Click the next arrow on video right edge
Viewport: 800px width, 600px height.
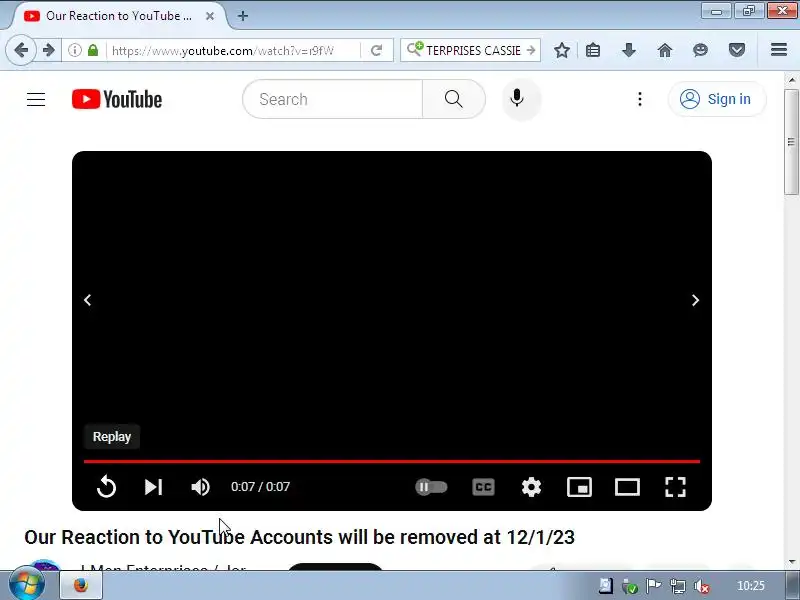coord(695,300)
